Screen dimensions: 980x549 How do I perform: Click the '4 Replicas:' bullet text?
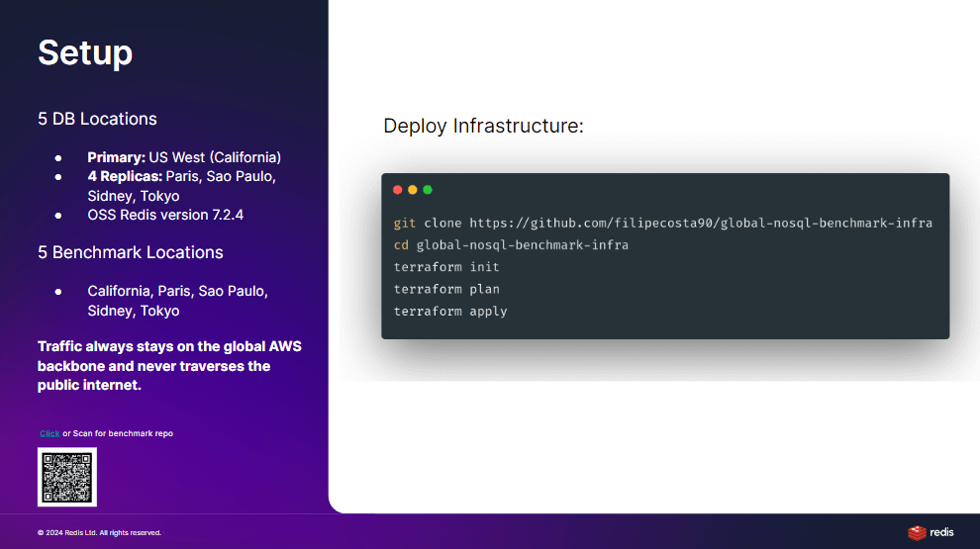pyautogui.click(x=181, y=186)
